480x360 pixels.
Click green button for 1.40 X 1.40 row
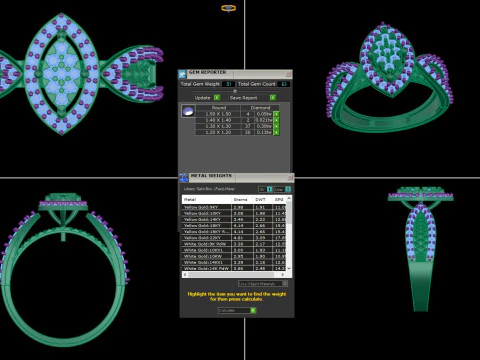(x=276, y=120)
